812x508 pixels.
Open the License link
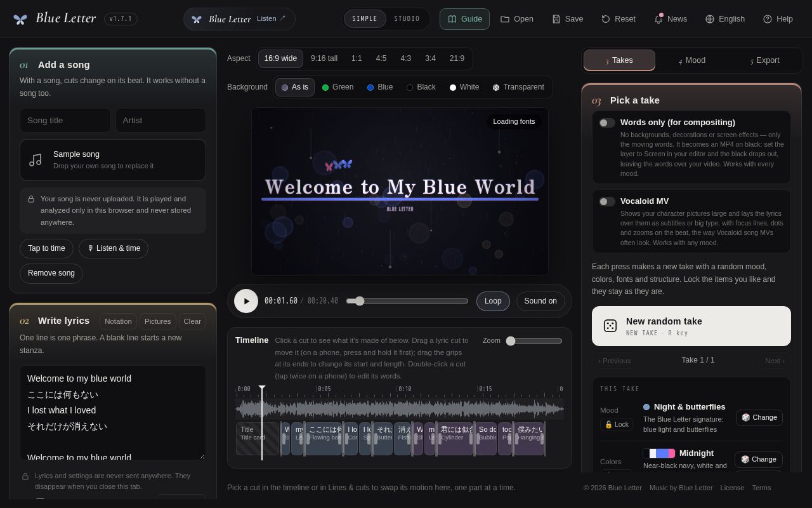click(x=732, y=488)
